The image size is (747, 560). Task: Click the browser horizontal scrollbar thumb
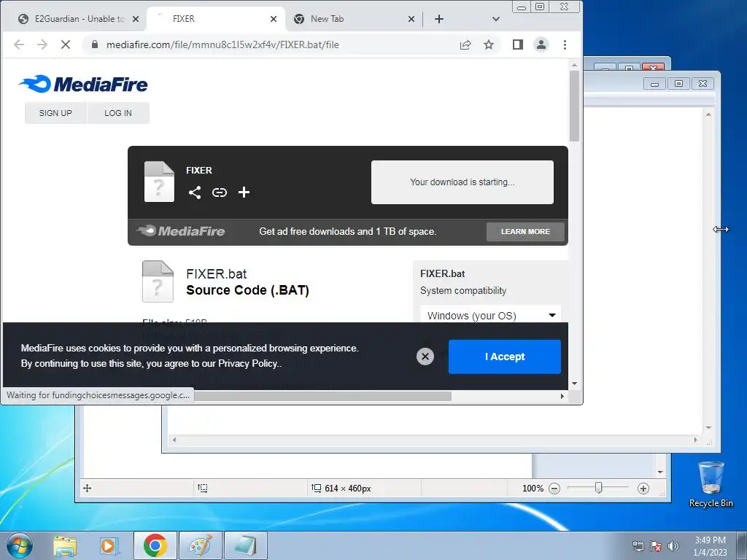pyautogui.click(x=322, y=396)
